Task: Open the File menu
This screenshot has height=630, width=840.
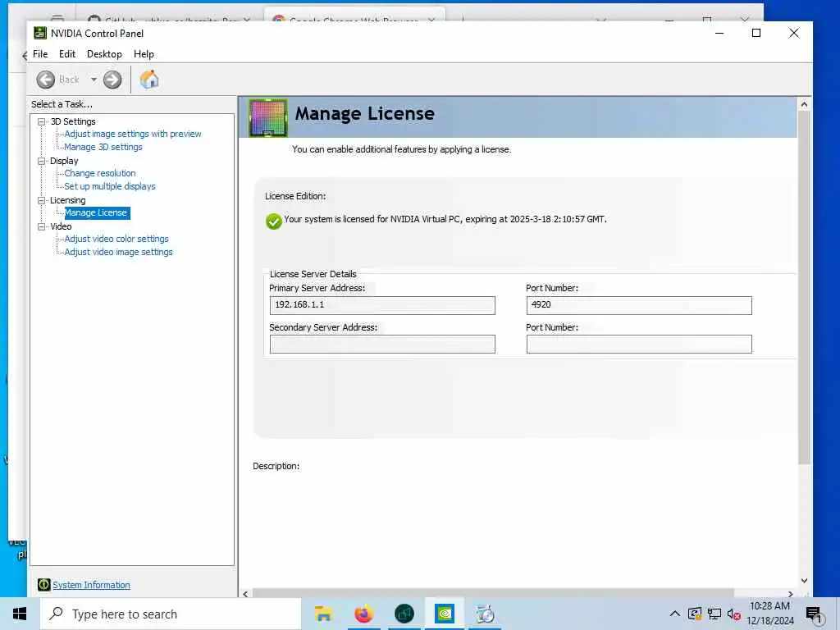Action: pyautogui.click(x=40, y=54)
